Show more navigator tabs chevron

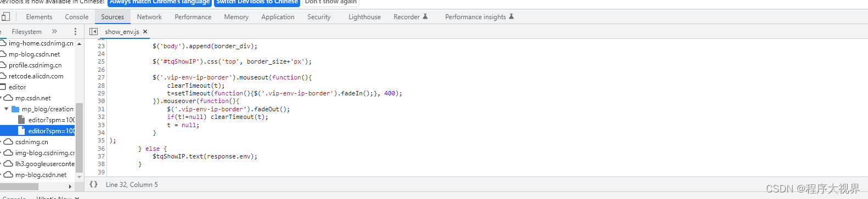(54, 32)
